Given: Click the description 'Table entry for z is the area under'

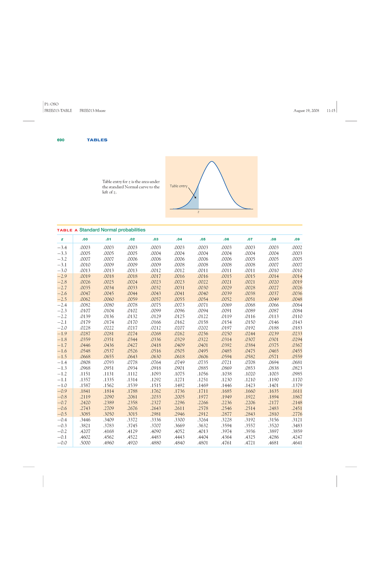Looking at the screenshot, I should pos(131,182).
